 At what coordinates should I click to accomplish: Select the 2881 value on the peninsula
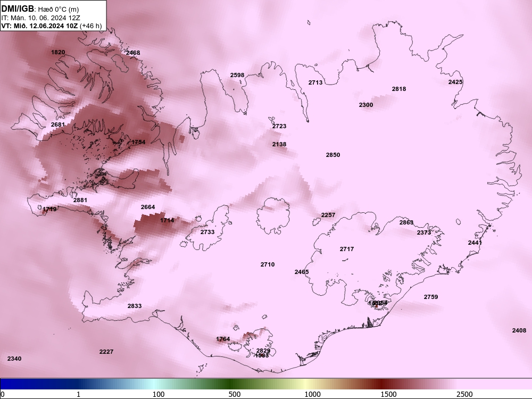point(80,200)
